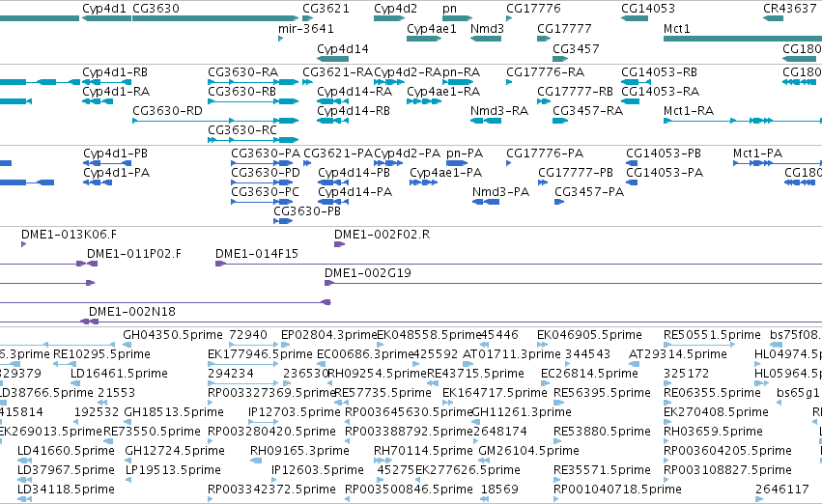This screenshot has width=822, height=504.
Task: Select transcript CG3630-RD
Action: coord(167,111)
